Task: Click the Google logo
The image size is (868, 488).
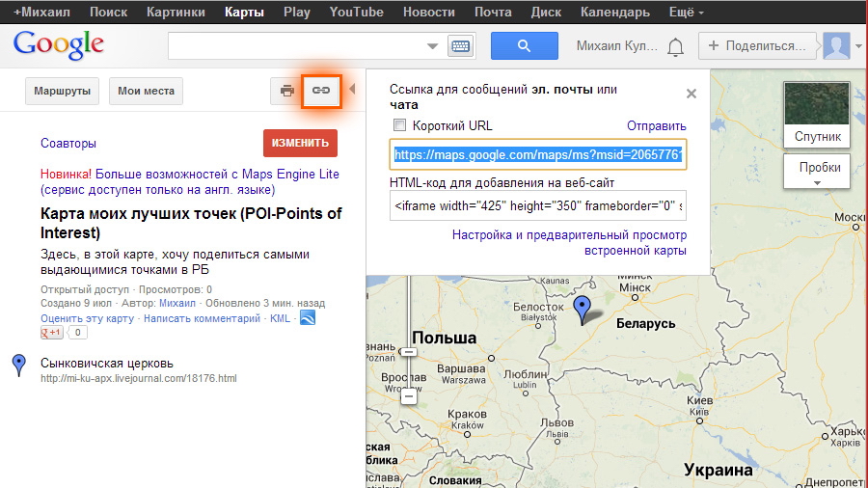Action: (58, 45)
